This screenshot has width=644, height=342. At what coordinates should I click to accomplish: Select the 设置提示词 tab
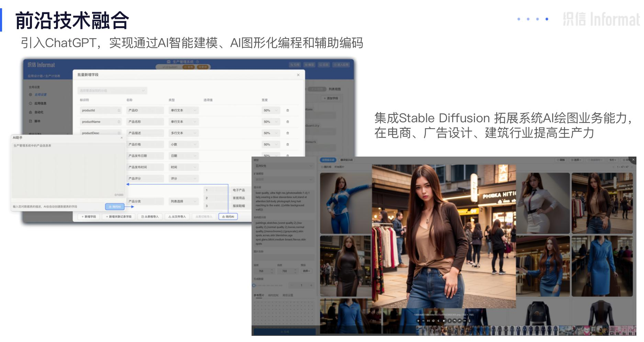pyautogui.click(x=328, y=160)
